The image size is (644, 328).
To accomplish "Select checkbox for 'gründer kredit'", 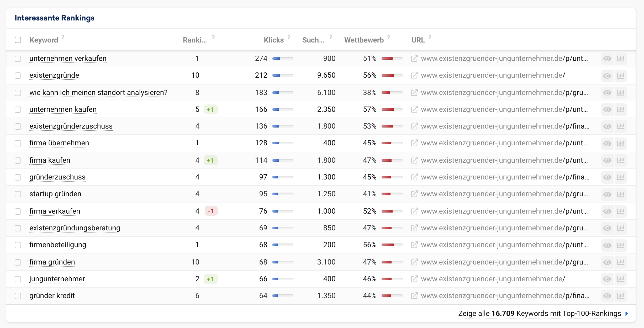I will 18,296.
